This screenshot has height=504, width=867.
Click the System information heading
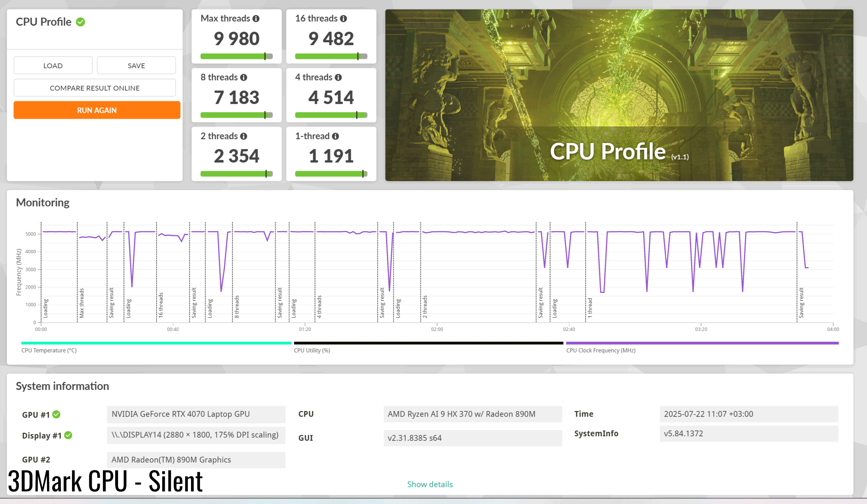click(x=62, y=386)
